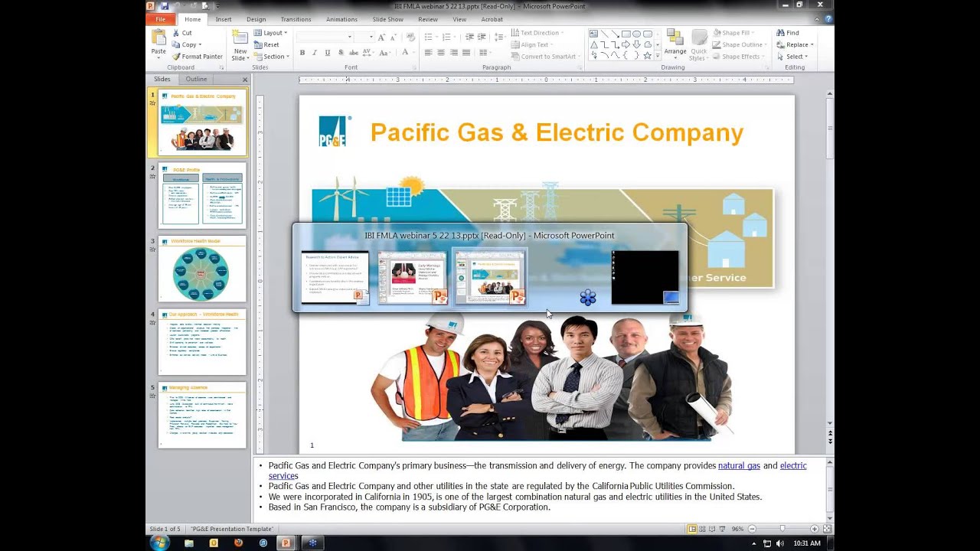Click the zoom out minus button

[x=752, y=529]
